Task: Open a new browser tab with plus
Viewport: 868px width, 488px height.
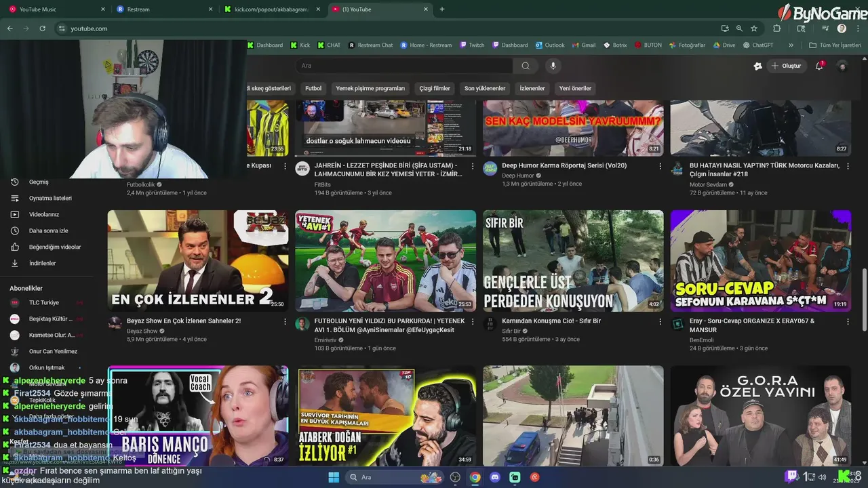Action: pos(442,9)
